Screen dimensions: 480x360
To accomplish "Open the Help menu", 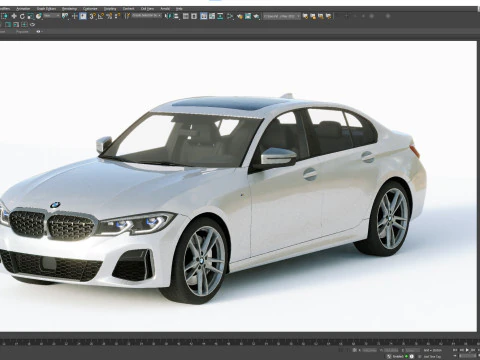I will 179,8.
